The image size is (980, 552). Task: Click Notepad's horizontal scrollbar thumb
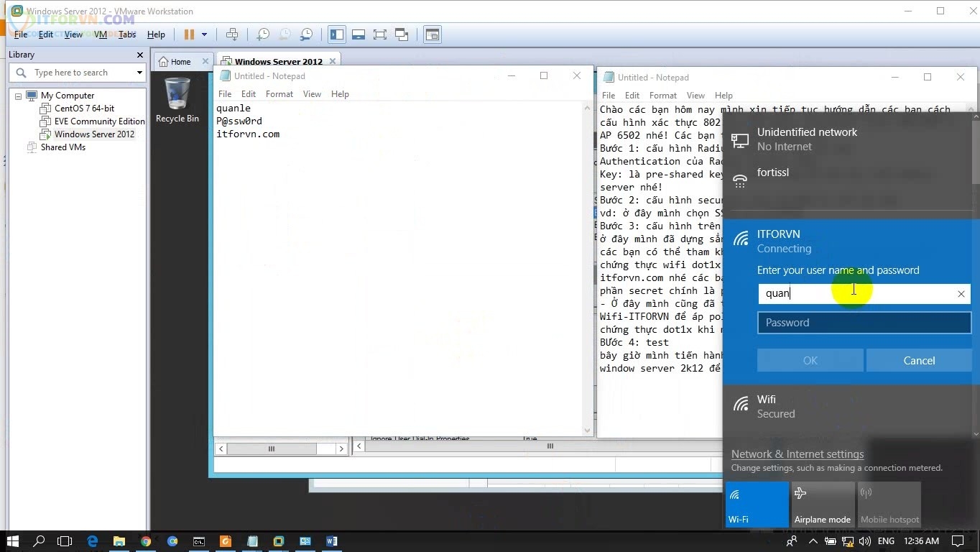[271, 448]
